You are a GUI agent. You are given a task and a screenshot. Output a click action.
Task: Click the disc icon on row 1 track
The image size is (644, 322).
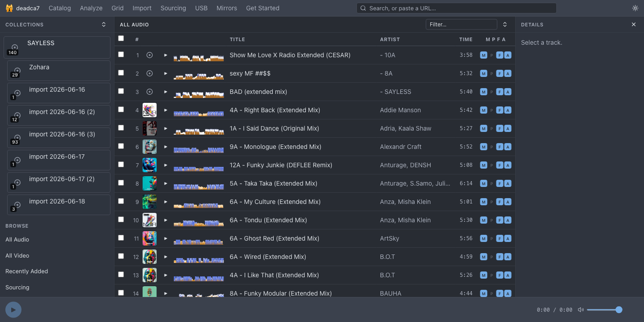pyautogui.click(x=150, y=55)
